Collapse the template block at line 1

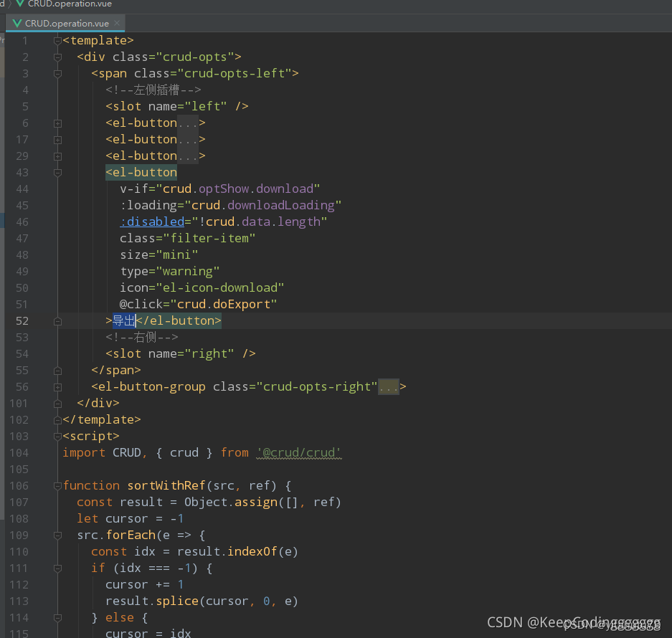click(57, 41)
